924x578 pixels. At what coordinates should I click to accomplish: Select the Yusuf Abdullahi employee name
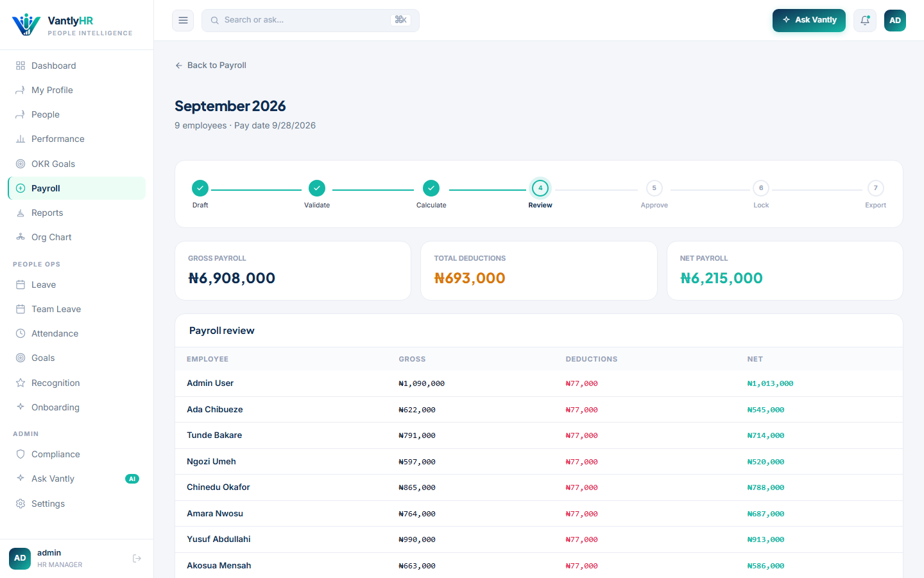[219, 539]
